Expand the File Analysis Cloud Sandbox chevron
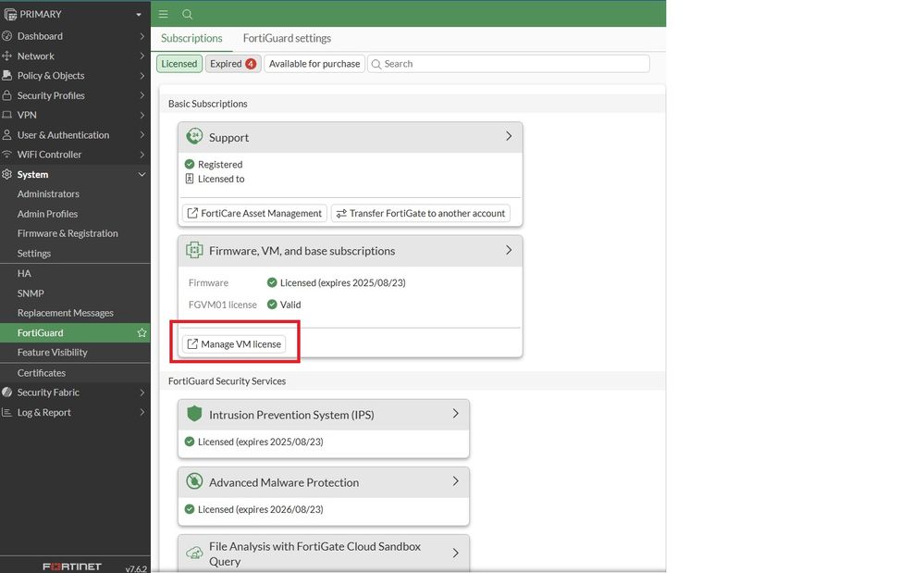 pyautogui.click(x=455, y=553)
